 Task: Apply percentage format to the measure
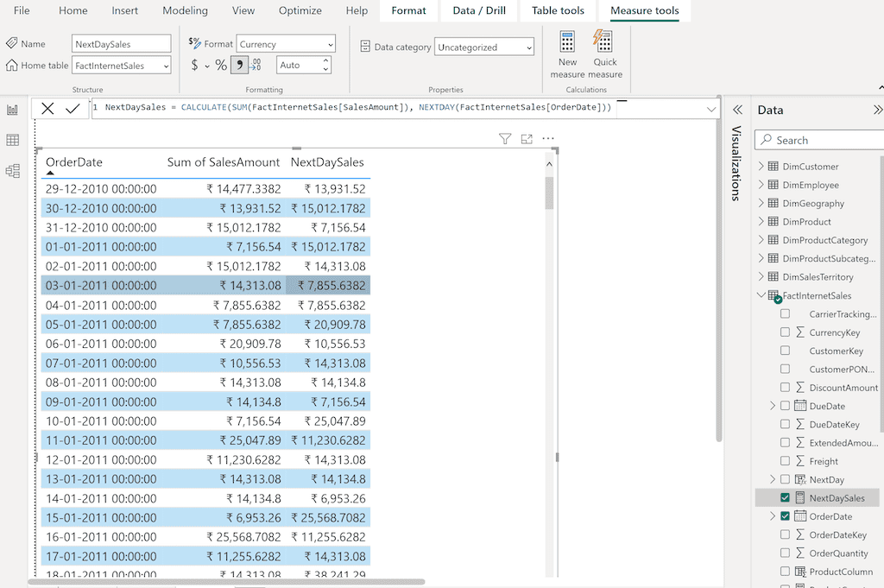pos(222,65)
